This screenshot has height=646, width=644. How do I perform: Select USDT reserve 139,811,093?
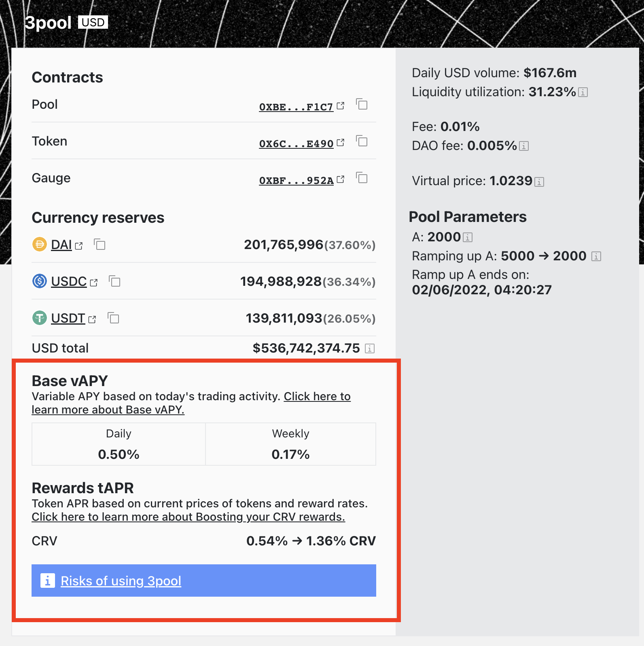[284, 318]
